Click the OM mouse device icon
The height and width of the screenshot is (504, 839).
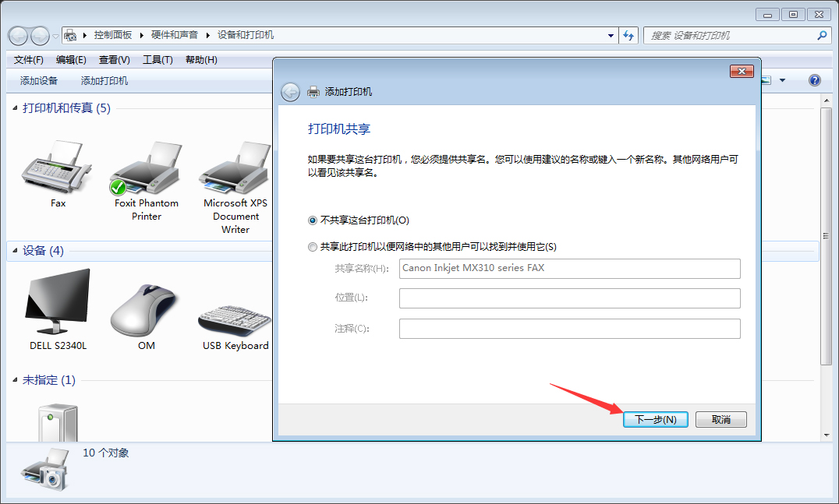tap(145, 304)
